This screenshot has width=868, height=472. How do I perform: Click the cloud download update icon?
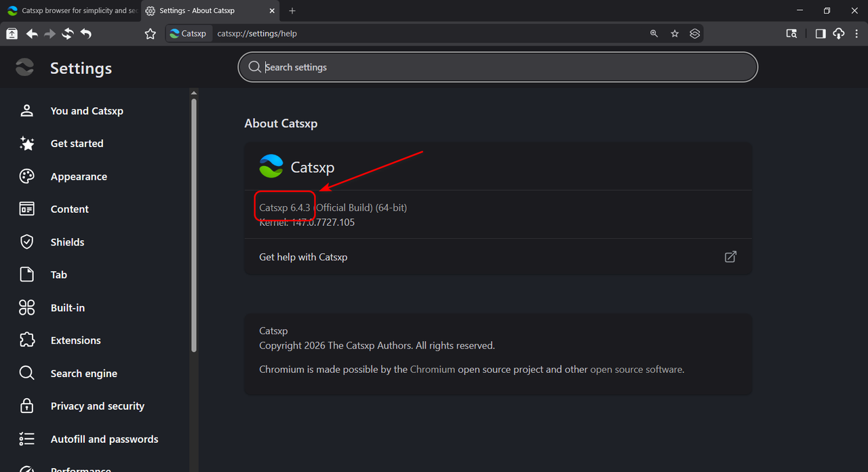(x=839, y=33)
